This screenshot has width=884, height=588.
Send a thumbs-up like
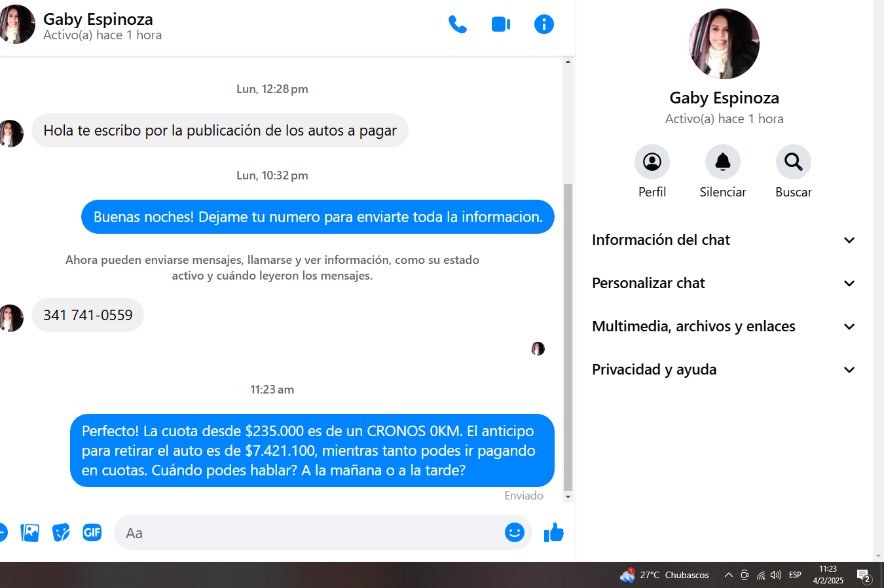coord(553,533)
